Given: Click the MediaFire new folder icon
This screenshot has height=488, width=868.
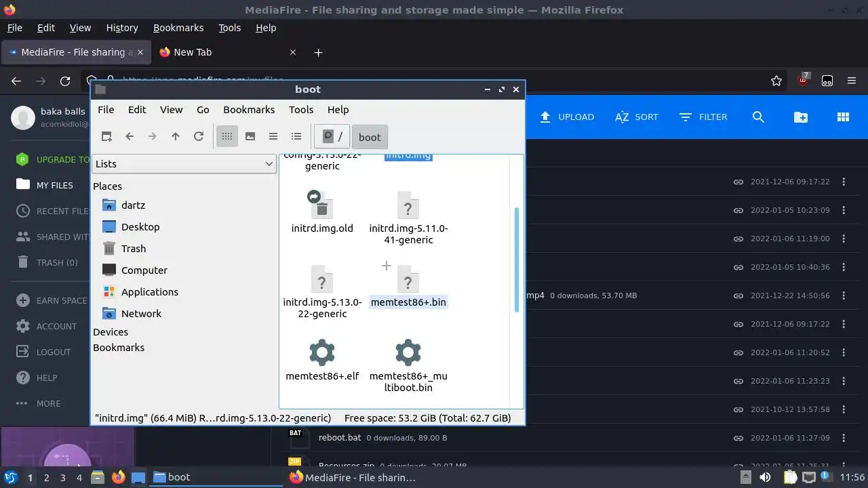Looking at the screenshot, I should pyautogui.click(x=801, y=117).
